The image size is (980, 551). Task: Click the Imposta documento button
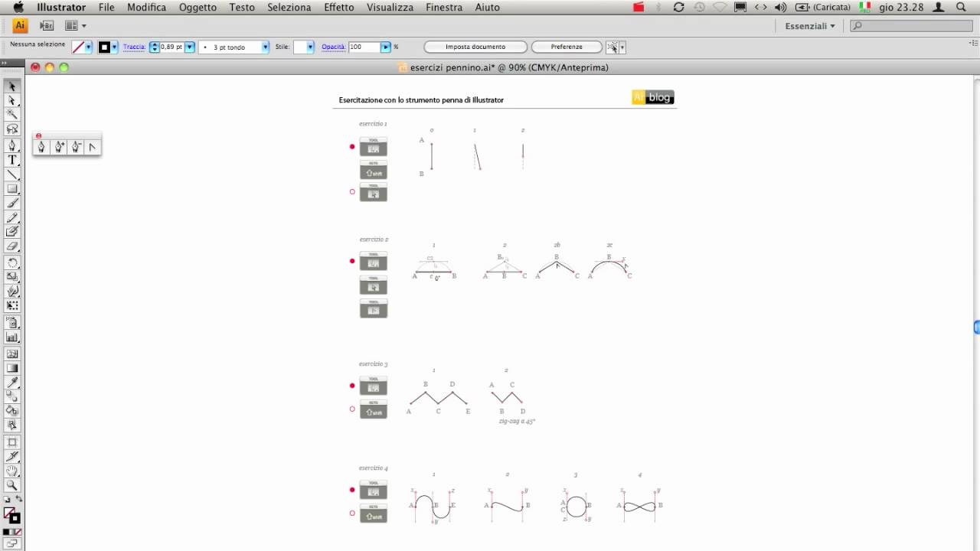point(475,47)
